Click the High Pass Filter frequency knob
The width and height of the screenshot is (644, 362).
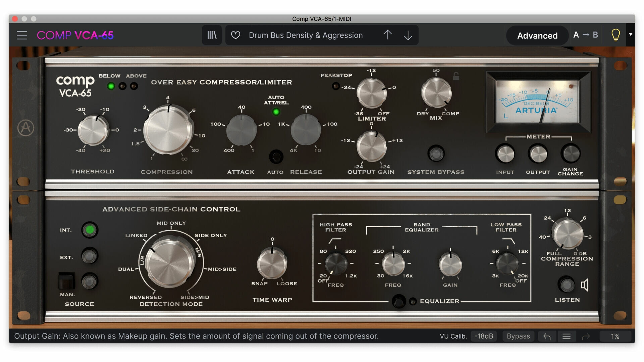click(x=336, y=264)
